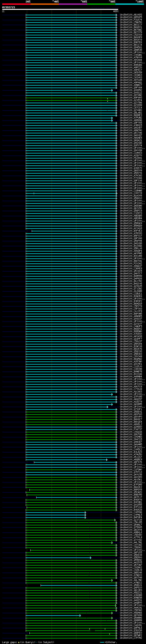Select hit label UniRef100_Q8T699
The image size is (146, 644).
coord(131,615)
